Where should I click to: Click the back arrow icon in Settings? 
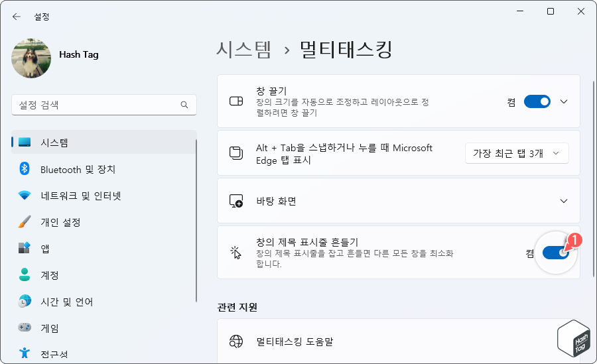pyautogui.click(x=17, y=17)
